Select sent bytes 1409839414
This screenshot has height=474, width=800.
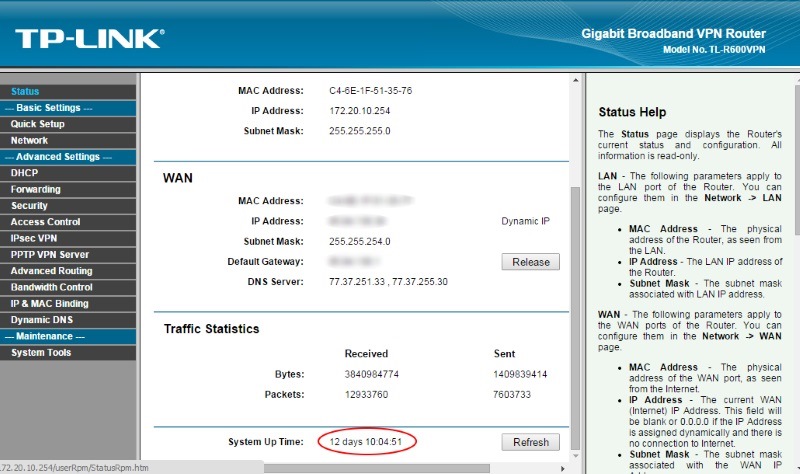click(520, 375)
